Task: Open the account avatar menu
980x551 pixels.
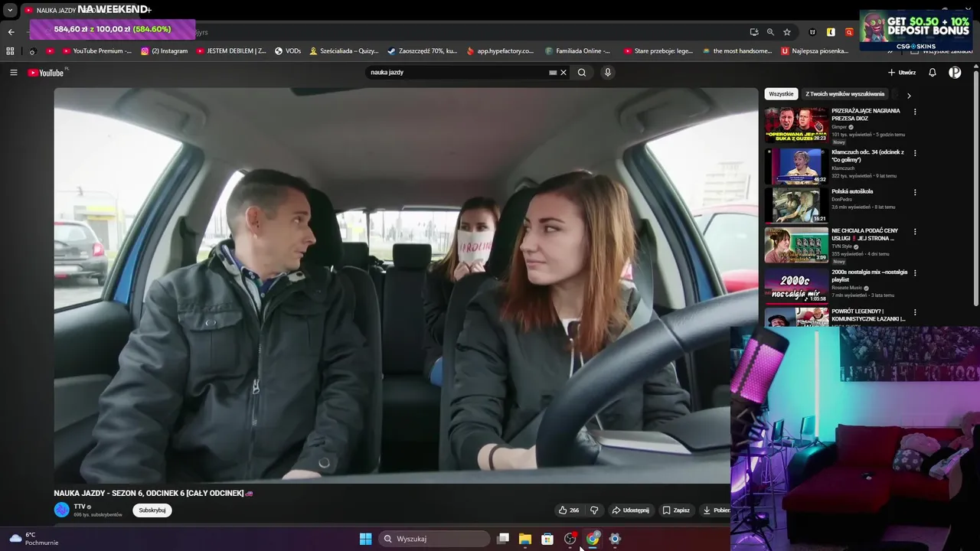Action: pos(955,73)
